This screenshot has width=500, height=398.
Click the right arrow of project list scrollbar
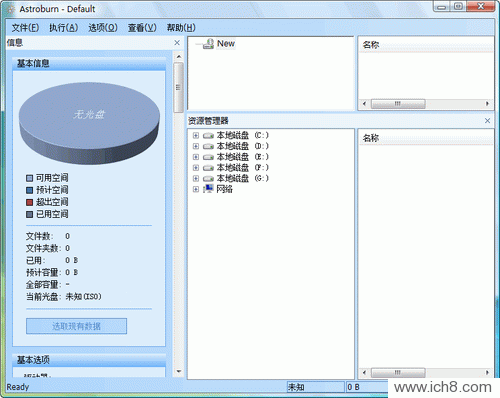[487, 104]
